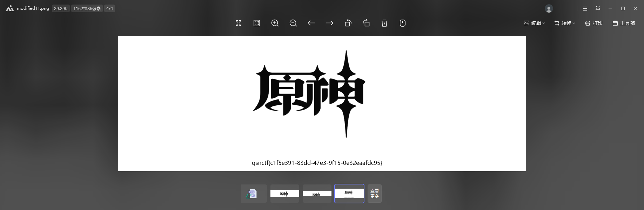Viewport: 644px width, 210px height.
Task: Pin the window on top
Action: (x=598, y=8)
